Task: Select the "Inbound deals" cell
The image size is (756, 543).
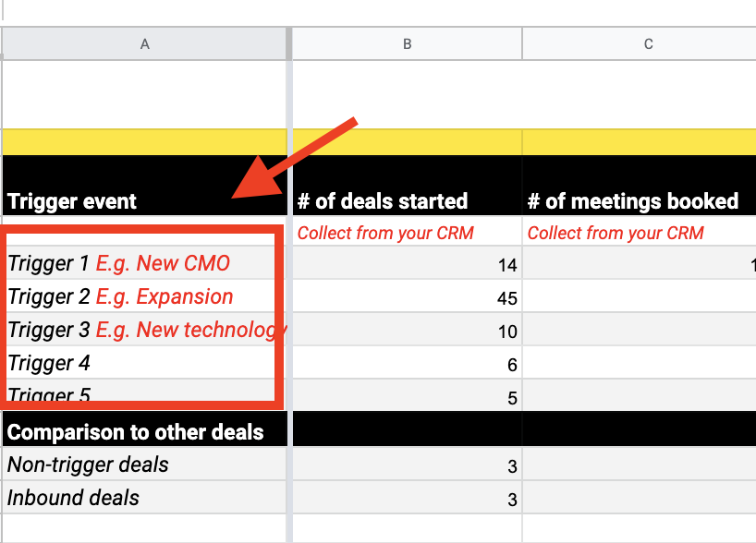Action: 74,498
